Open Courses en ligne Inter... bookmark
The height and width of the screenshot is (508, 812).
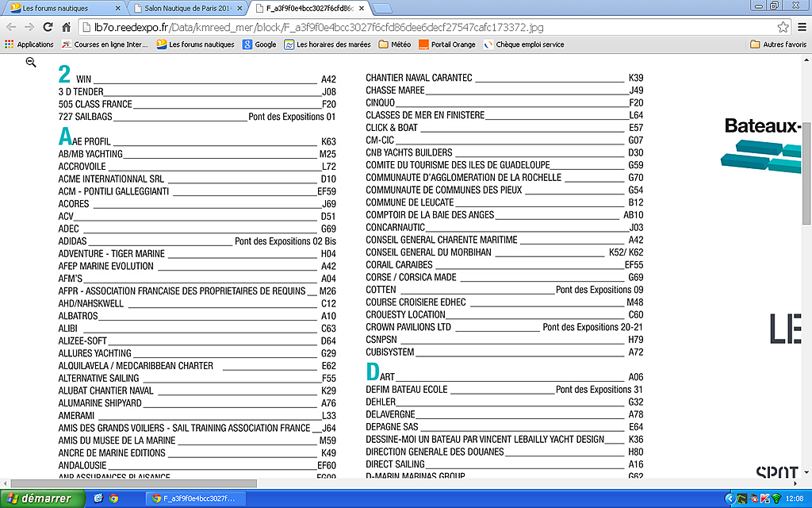click(105, 44)
